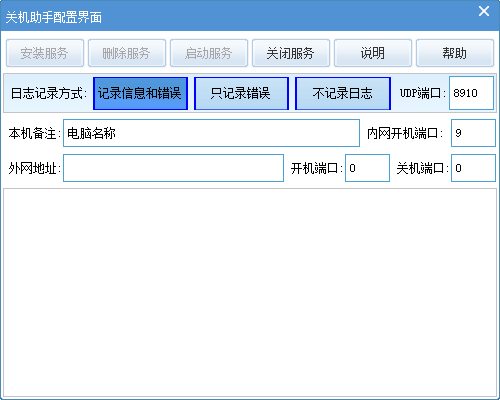Image resolution: width=500 pixels, height=400 pixels.
Task: Select 不记录日志 logging mode
Action: (343, 93)
